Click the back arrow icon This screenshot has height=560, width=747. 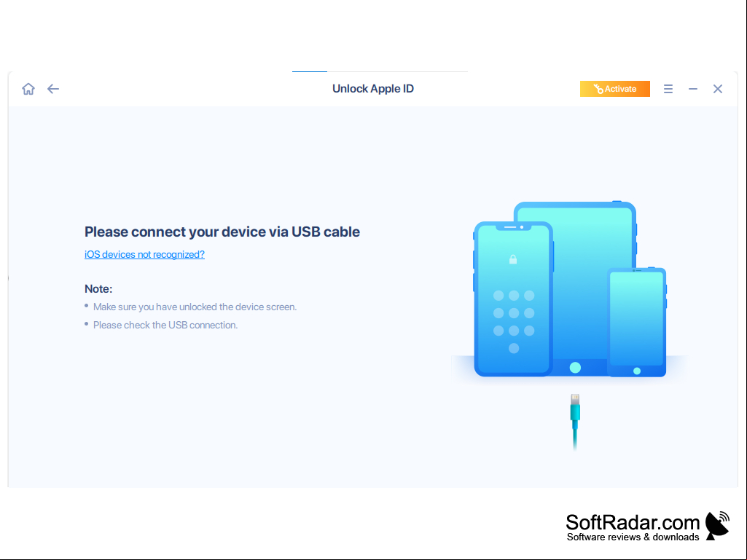pyautogui.click(x=53, y=89)
